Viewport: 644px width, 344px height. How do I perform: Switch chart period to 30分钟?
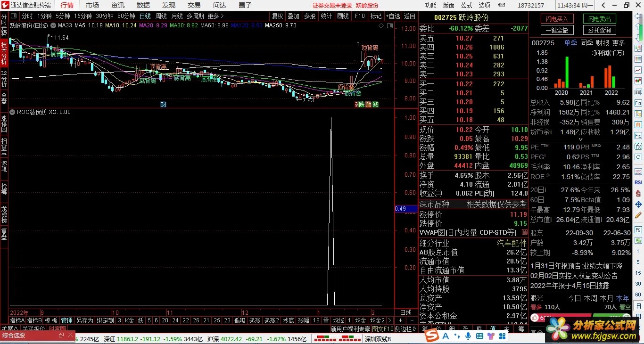tap(105, 16)
